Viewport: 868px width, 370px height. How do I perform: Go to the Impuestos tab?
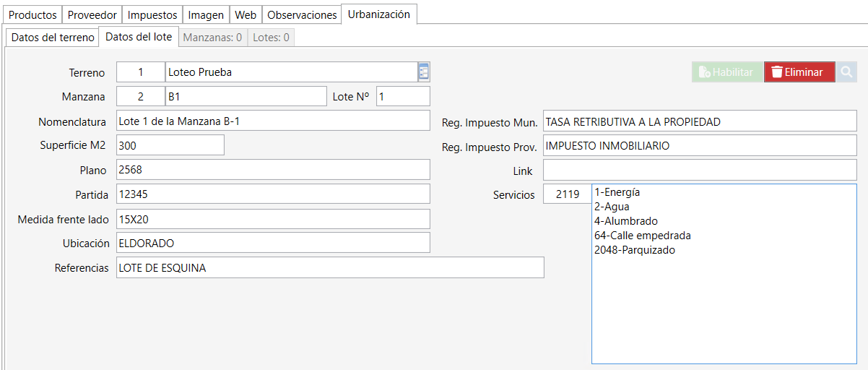tap(152, 15)
